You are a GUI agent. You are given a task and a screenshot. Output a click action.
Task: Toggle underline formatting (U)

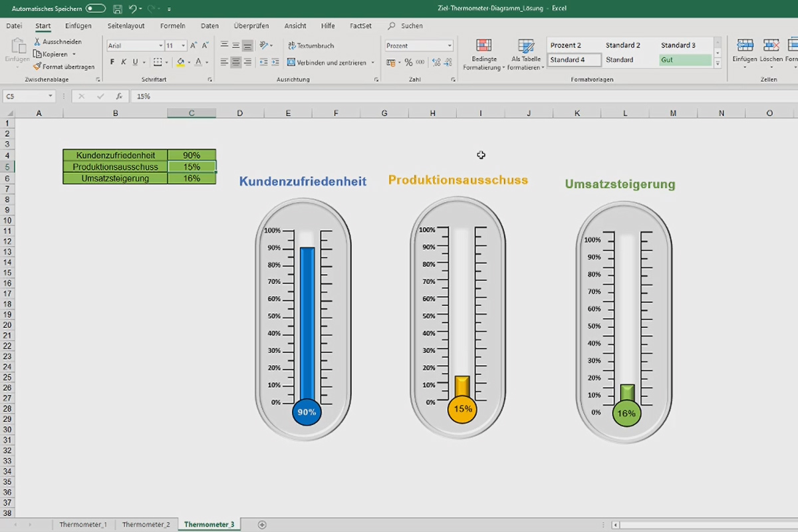[x=135, y=62]
